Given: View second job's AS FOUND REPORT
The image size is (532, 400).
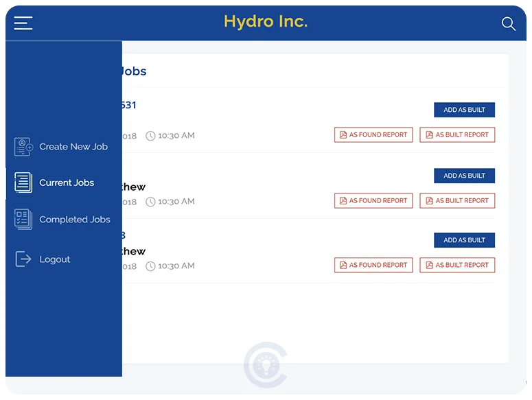Looking at the screenshot, I should [373, 201].
